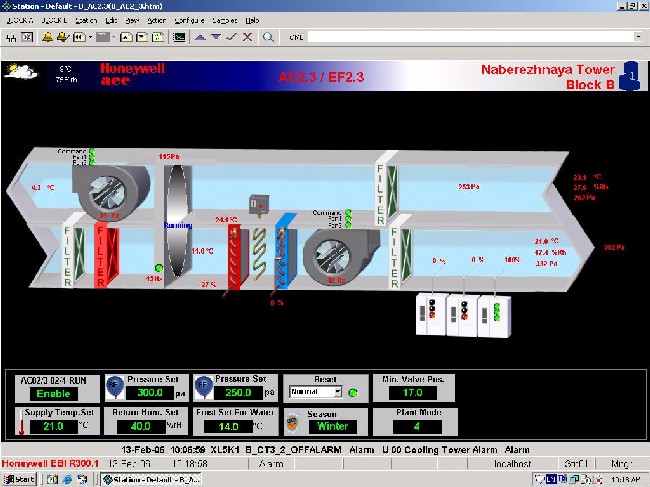Open the Station menu
This screenshot has width=650, height=487.
coord(86,20)
